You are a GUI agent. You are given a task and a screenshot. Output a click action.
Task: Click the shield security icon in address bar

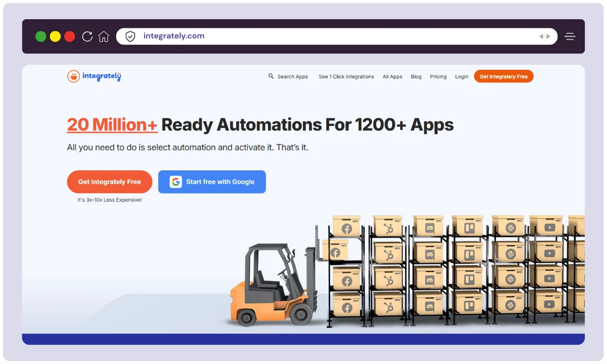131,36
